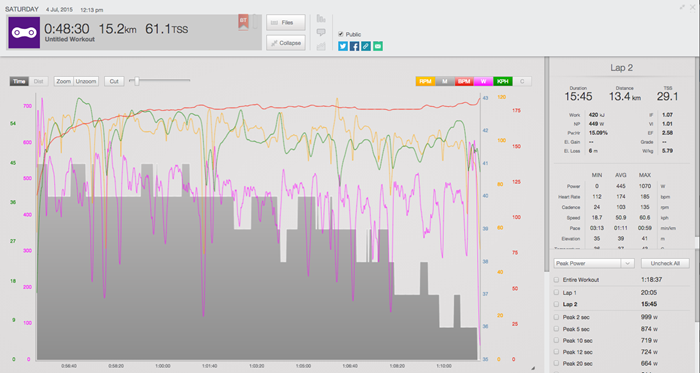Collapse the workout view
Screen dimensions: 700x373
pyautogui.click(x=286, y=43)
